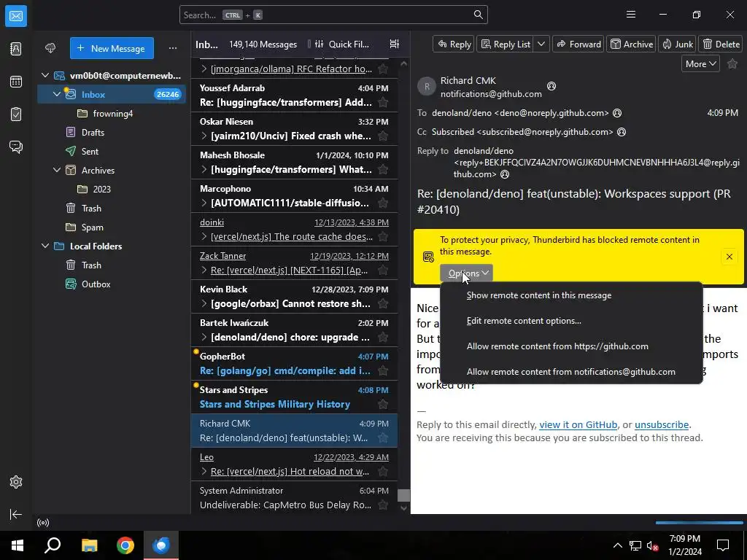Open the Thunderbird app menu hamburger

631,15
